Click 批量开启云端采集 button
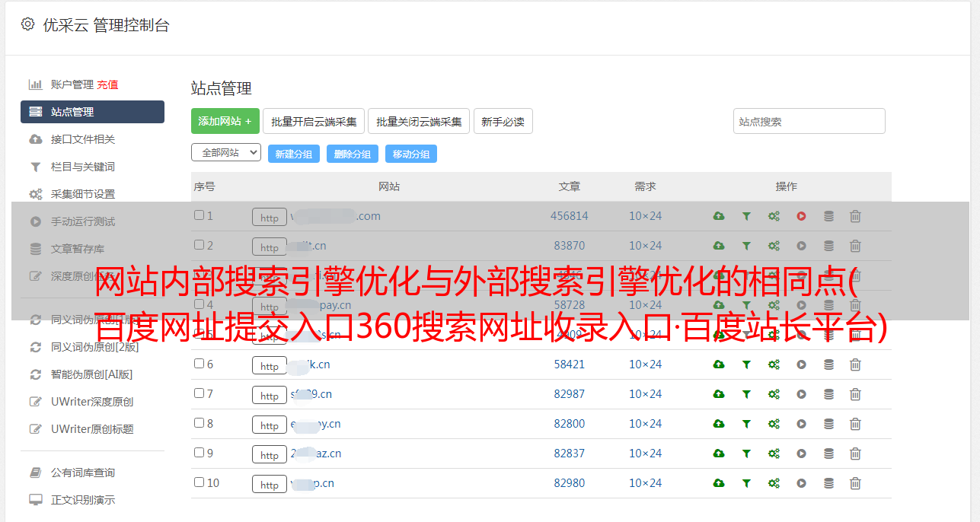Screen dimensions: 980x522 pos(314,121)
